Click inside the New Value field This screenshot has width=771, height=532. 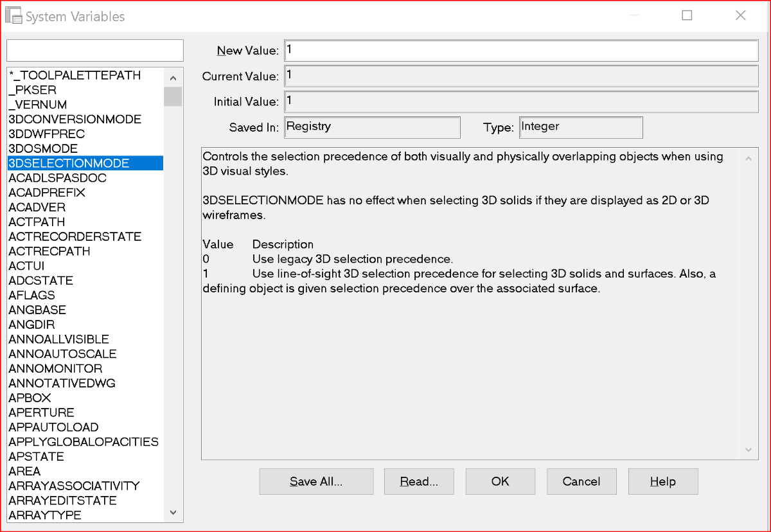point(521,50)
